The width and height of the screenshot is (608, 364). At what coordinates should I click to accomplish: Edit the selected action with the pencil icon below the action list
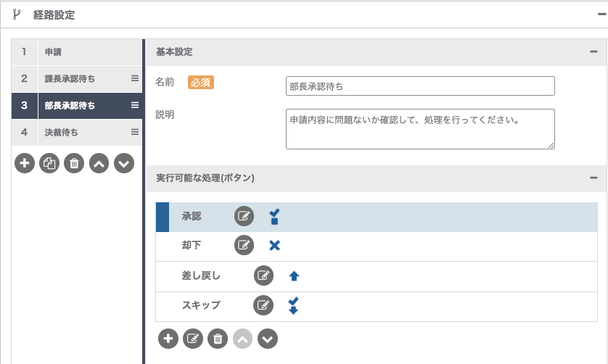click(x=193, y=339)
